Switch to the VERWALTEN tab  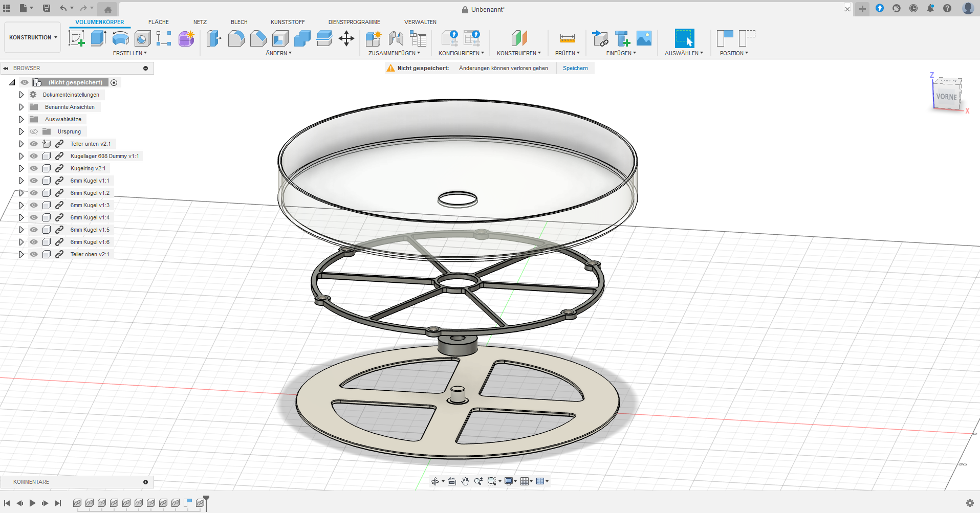420,22
